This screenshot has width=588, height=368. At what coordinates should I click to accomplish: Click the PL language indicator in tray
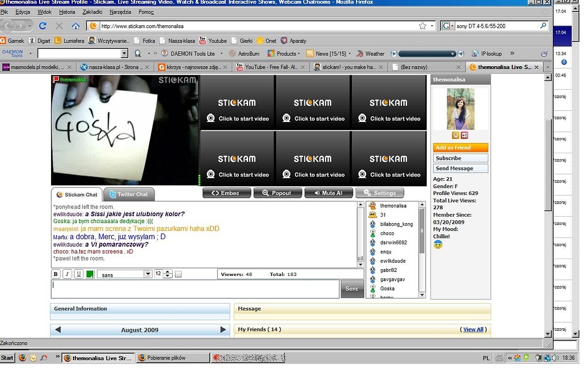click(486, 358)
